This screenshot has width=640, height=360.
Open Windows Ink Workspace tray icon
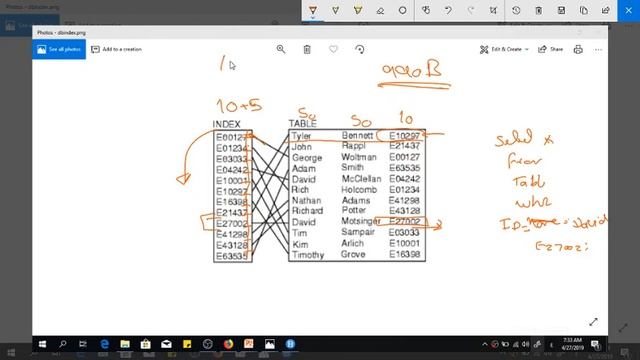pyautogui.click(x=537, y=344)
